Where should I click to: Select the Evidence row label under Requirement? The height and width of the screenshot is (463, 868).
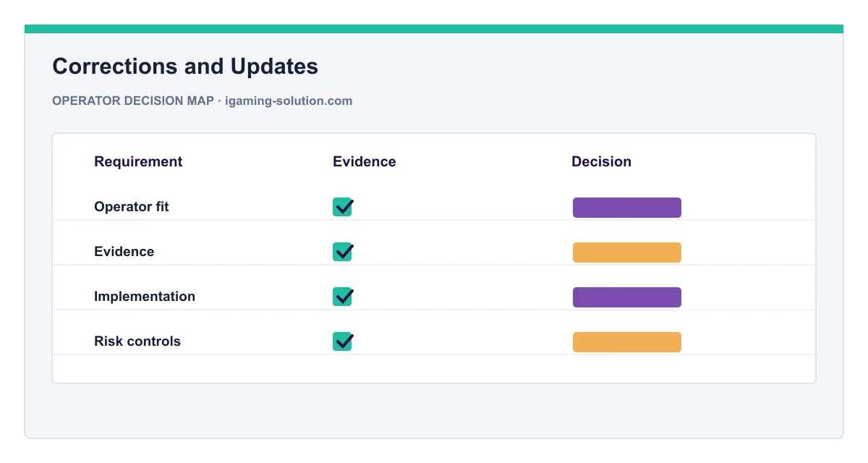coord(124,251)
